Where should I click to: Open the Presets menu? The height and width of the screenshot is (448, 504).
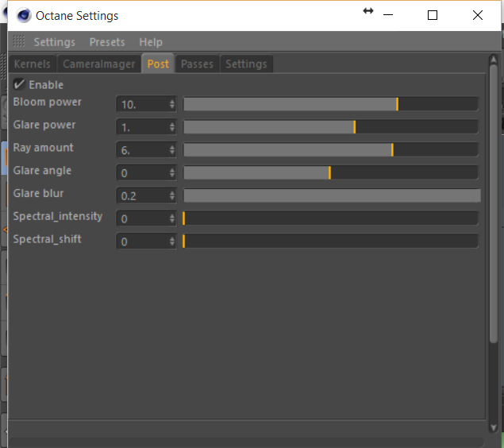(107, 42)
